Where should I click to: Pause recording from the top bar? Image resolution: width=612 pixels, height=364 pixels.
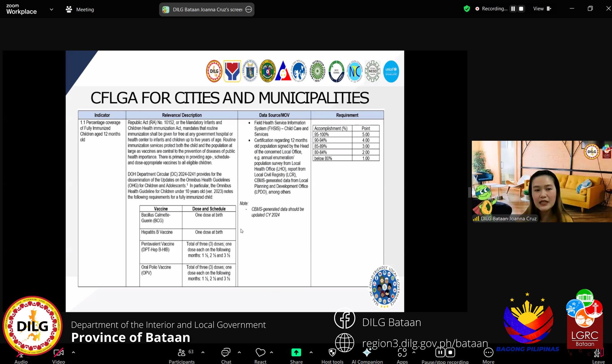[x=513, y=9]
